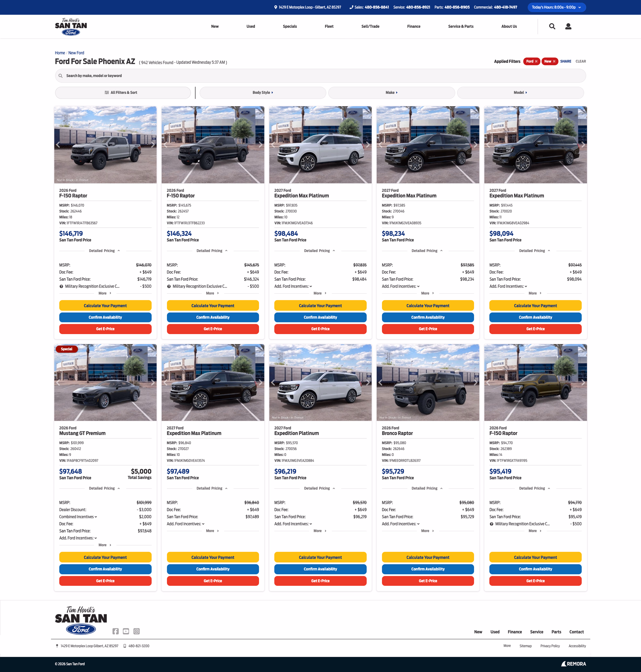Screen dimensions: 641x672
Task: Get E-Price for Bronco Raptor
Action: 428,581
